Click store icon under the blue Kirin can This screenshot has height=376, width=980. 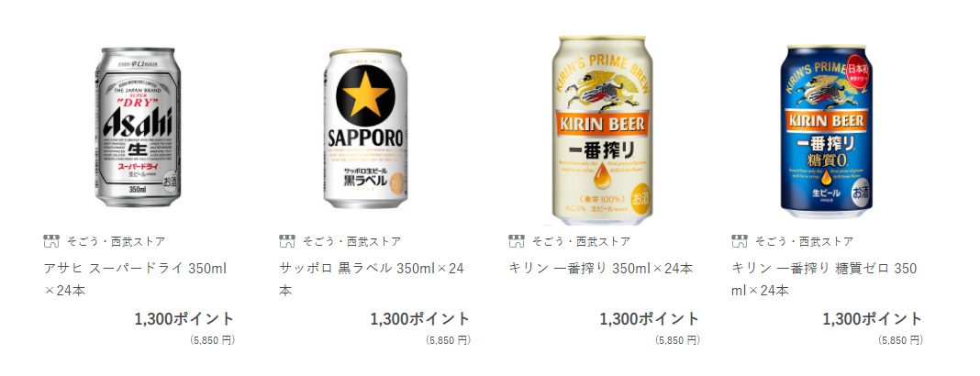coord(740,241)
